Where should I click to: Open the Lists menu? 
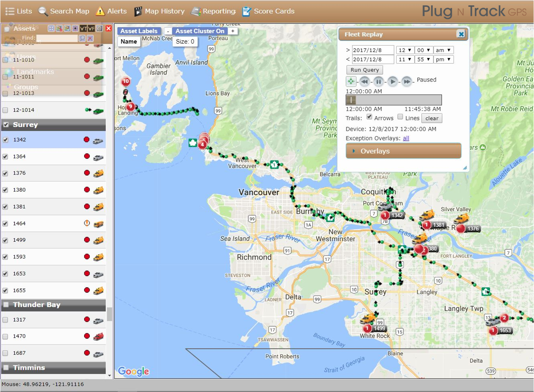[x=18, y=11]
